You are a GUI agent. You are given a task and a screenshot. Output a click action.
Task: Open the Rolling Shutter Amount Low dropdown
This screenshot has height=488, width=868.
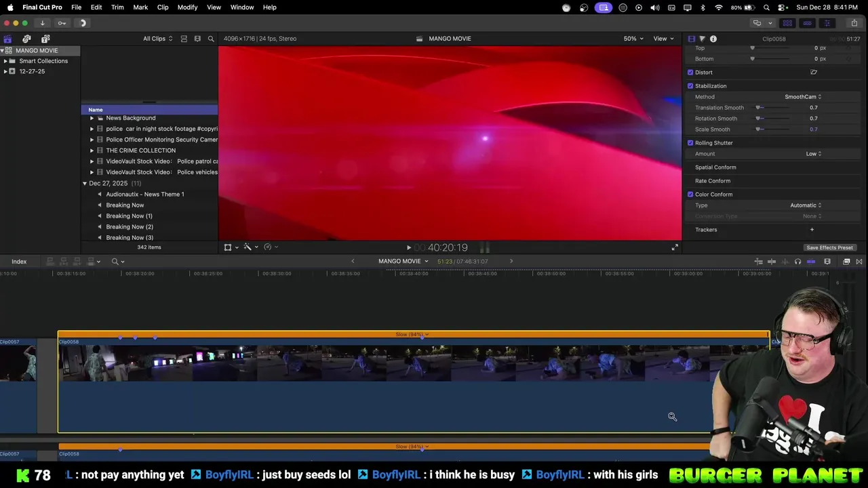tap(814, 154)
